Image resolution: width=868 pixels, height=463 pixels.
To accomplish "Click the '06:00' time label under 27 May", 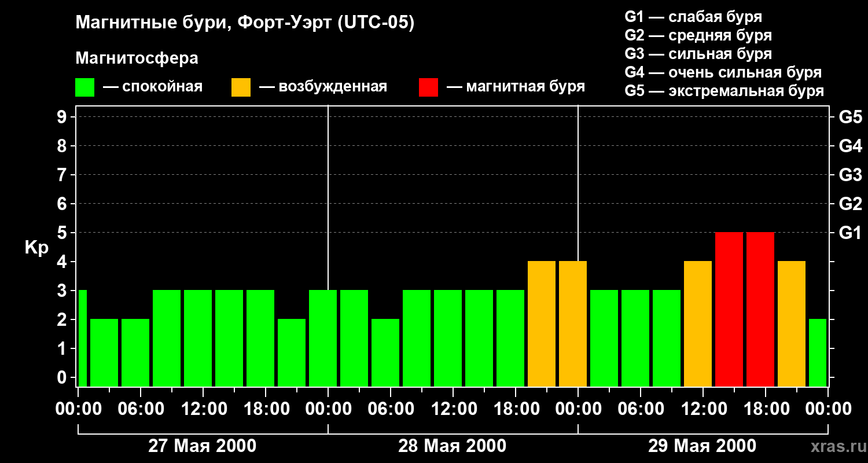I will [x=141, y=409].
